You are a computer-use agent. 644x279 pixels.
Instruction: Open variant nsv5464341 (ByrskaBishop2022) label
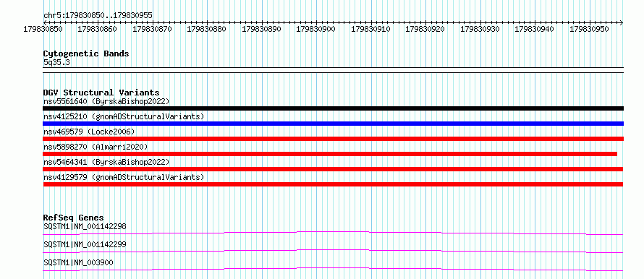click(106, 162)
